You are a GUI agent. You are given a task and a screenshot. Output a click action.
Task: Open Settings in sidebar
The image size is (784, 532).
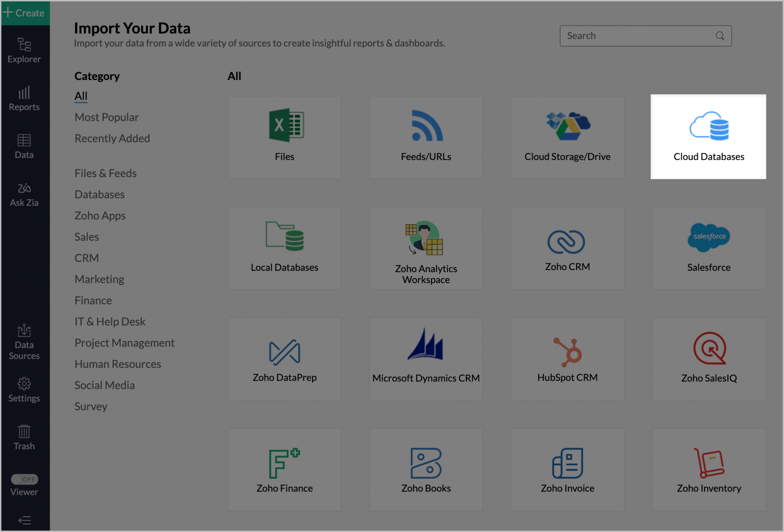tap(24, 390)
